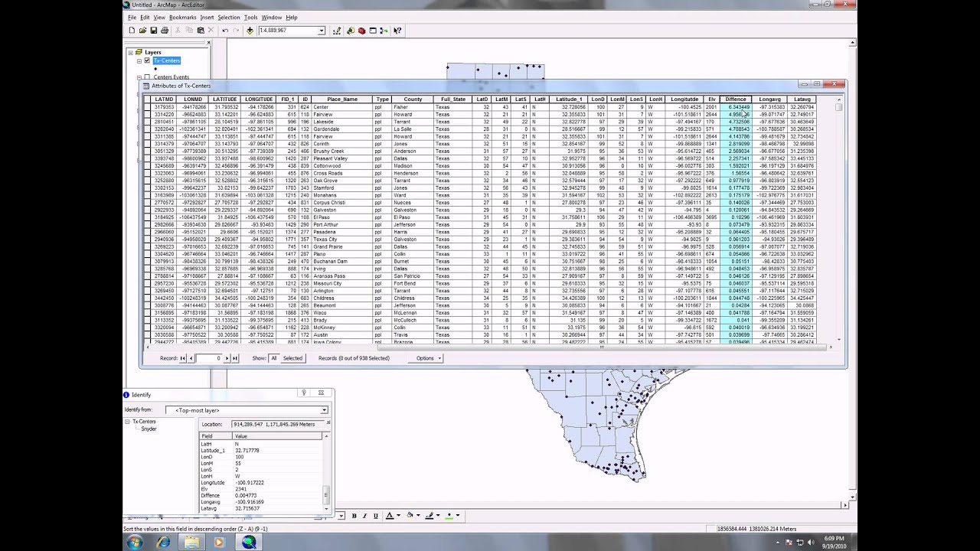Viewport: 980px width, 551px height.
Task: Click the What's This help pointer icon
Action: (x=398, y=31)
